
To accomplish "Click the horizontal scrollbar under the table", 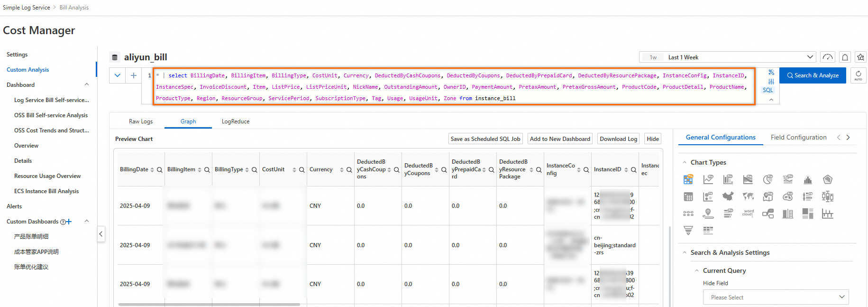I will (x=209, y=304).
